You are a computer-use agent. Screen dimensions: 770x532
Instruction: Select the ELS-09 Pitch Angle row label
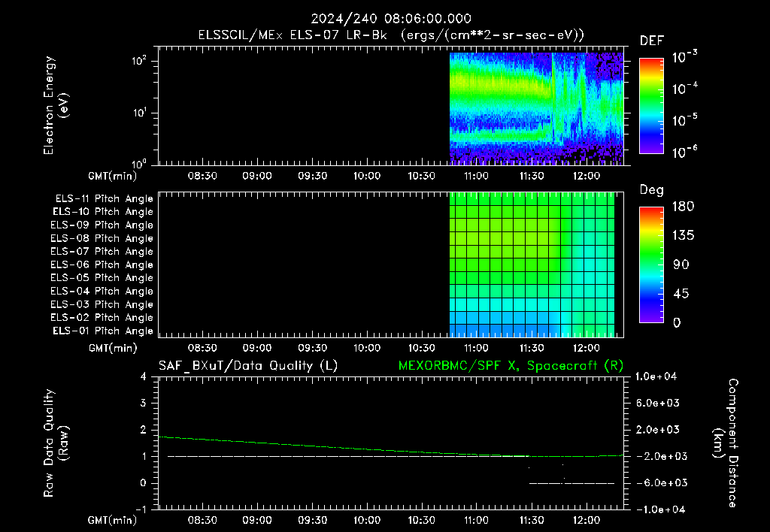click(102, 225)
